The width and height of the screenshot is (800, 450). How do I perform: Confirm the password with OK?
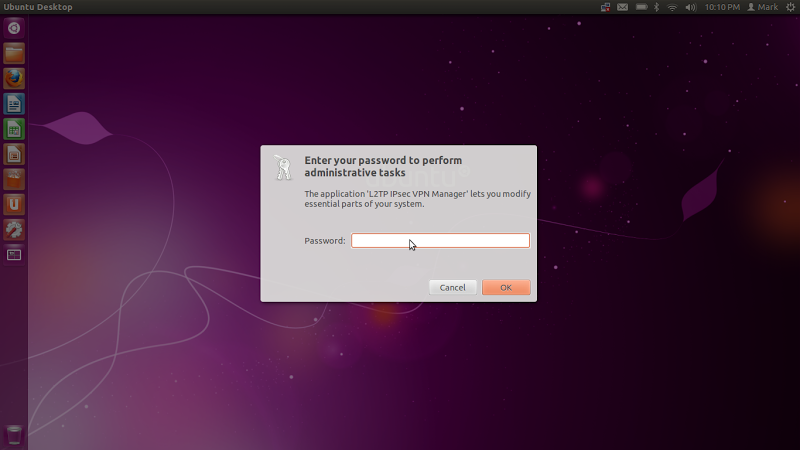pos(506,287)
